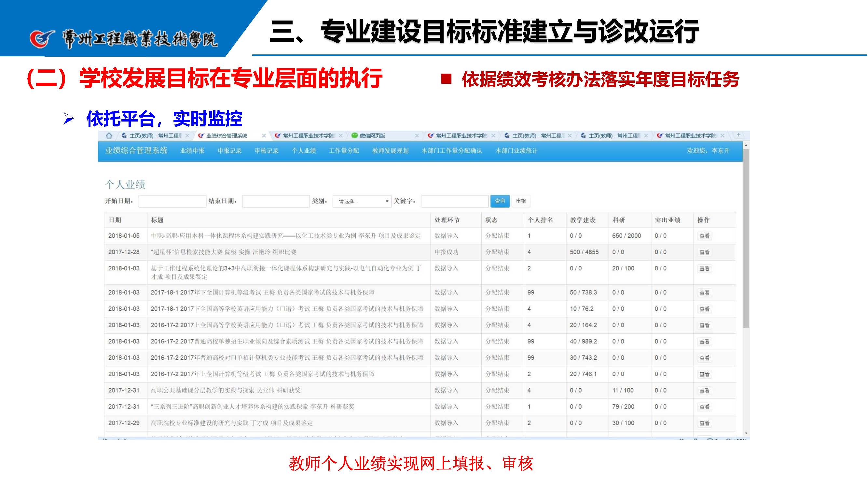Click the scrollbar down arrow
The width and height of the screenshot is (868, 489).
click(746, 433)
